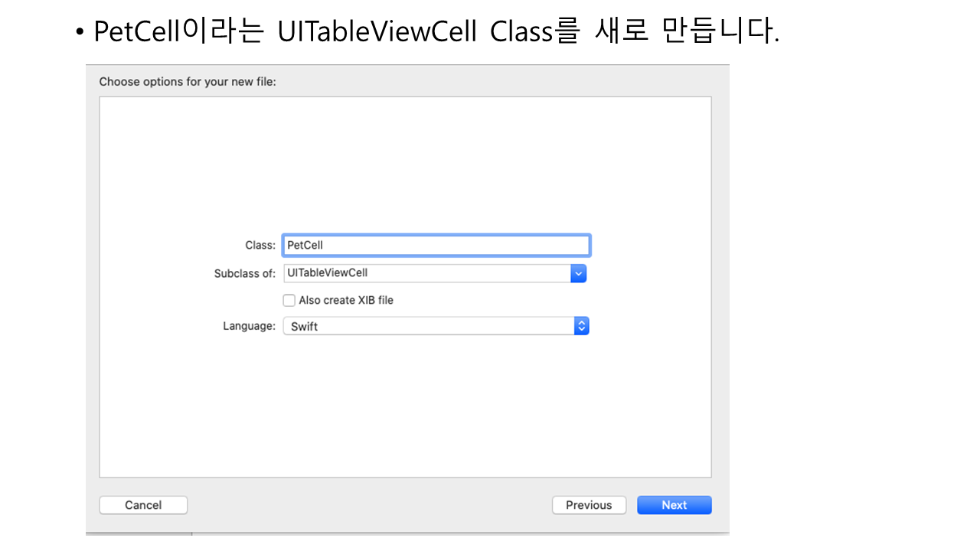Enable the Also create XIB file checkbox
The image size is (980, 551).
click(x=289, y=301)
